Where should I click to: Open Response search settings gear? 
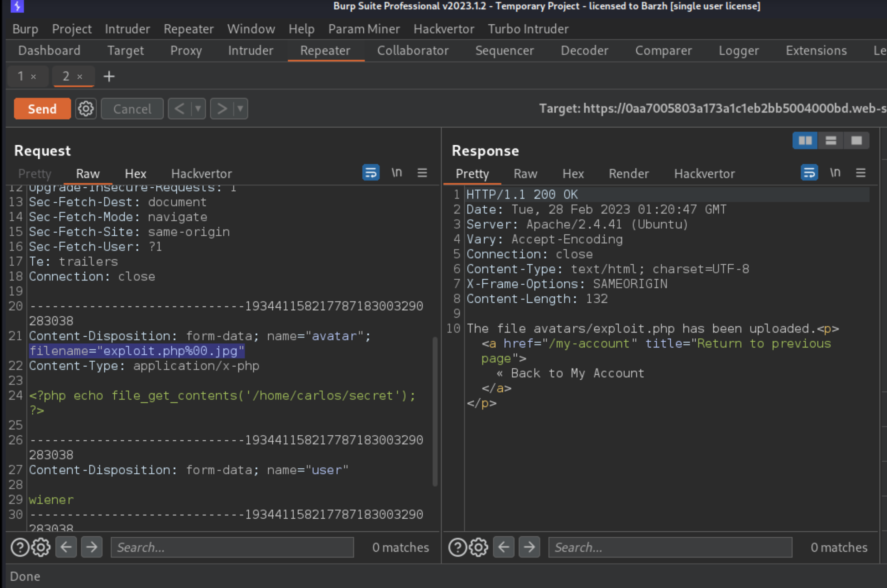(x=479, y=547)
